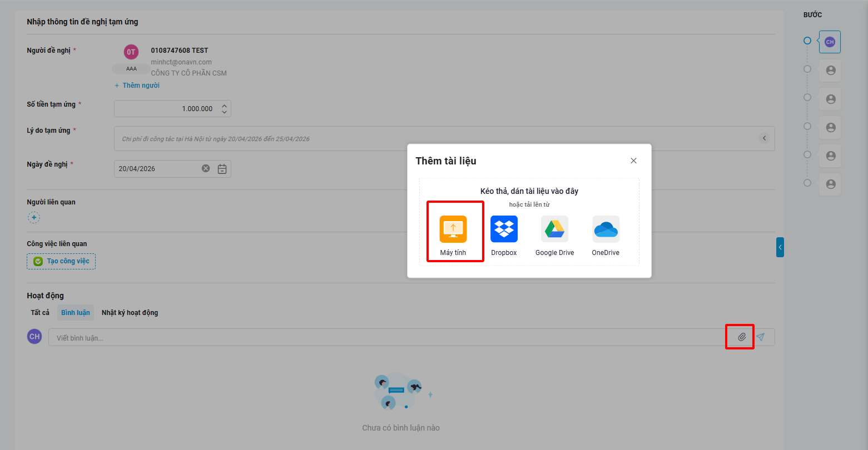Collapse the Lý do tạm ứng field chevron
Image resolution: width=868 pixels, height=450 pixels.
point(764,138)
